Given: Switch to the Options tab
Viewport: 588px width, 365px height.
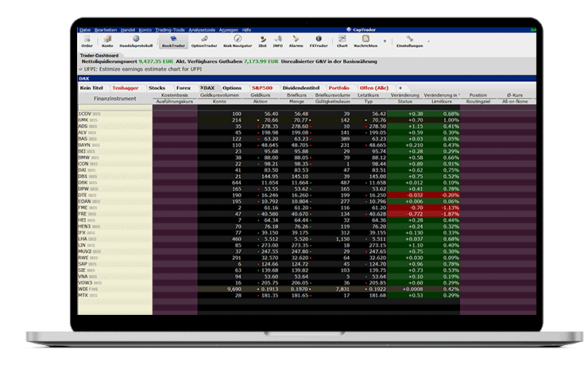Looking at the screenshot, I should pos(232,87).
